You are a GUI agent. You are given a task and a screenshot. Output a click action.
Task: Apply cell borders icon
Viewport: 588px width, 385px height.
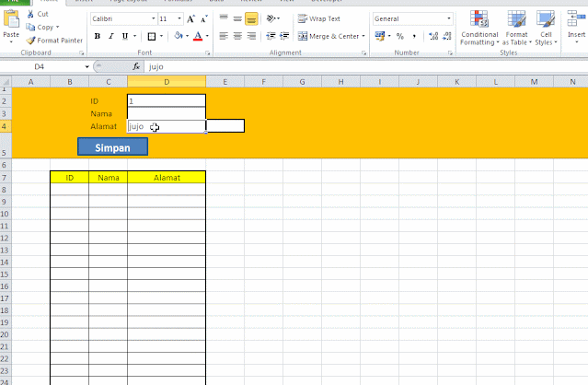[x=152, y=37]
